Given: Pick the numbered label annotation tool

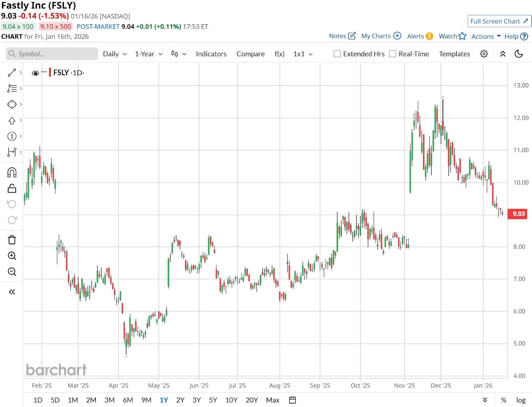Looking at the screenshot, I should coord(12,136).
